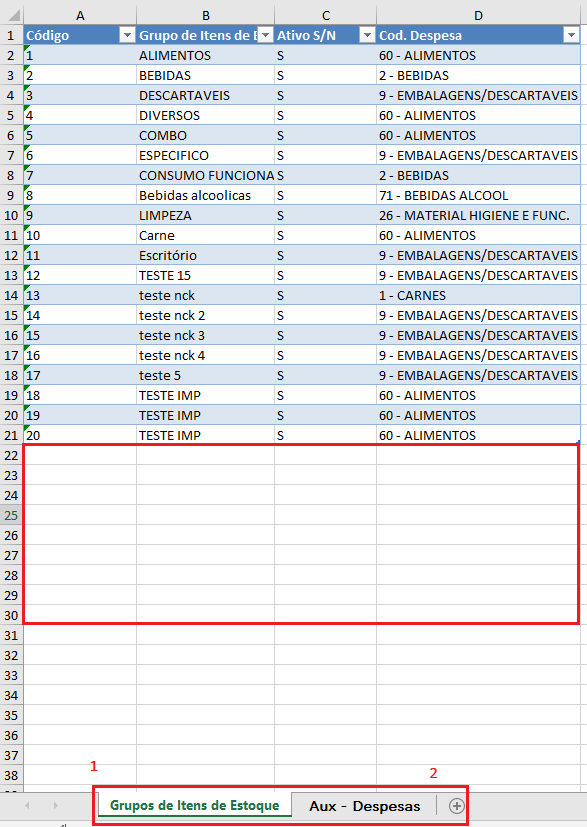Click previous sheet navigation arrow
The height and width of the screenshot is (827, 587).
pyautogui.click(x=27, y=805)
